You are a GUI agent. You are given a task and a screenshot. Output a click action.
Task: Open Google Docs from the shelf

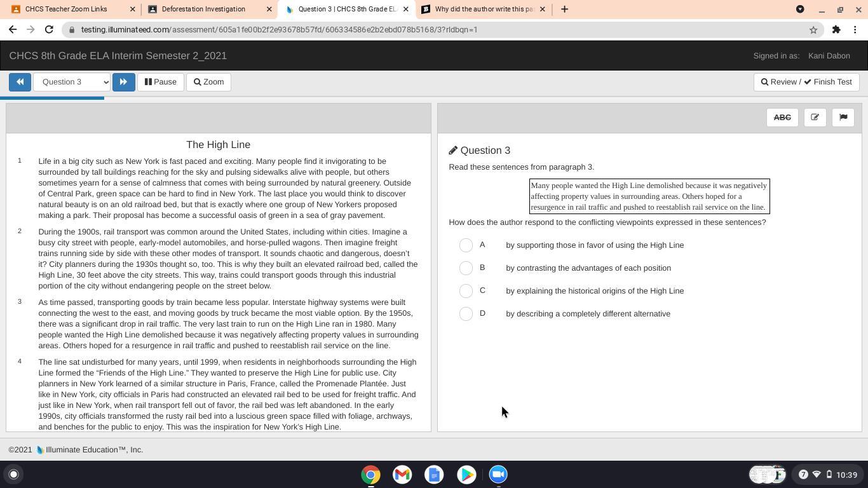click(434, 475)
